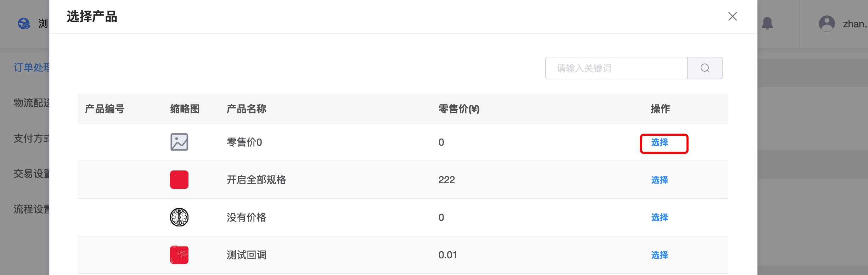Choose 选择 for 测试回调 product
Image resolution: width=868 pixels, height=275 pixels.
click(659, 255)
